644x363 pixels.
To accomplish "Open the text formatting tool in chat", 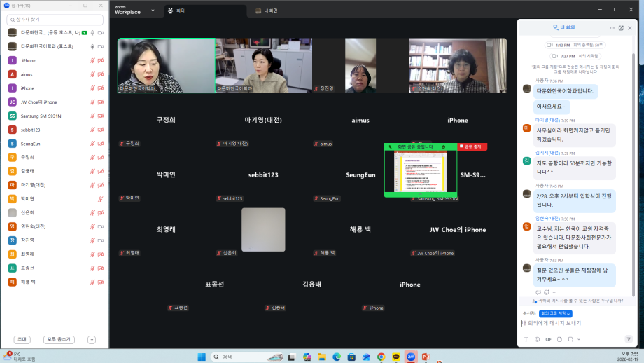I will [x=526, y=339].
